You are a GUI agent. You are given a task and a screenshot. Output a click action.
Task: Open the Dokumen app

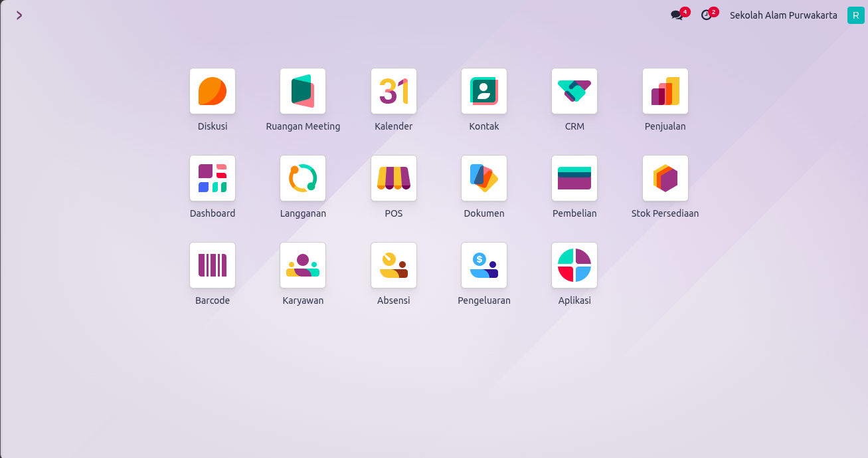pos(484,178)
